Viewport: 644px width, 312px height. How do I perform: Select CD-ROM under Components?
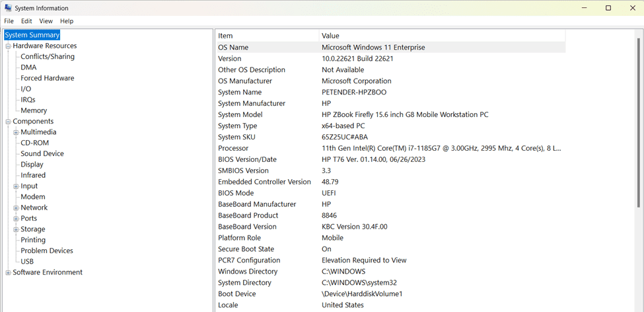click(x=34, y=143)
